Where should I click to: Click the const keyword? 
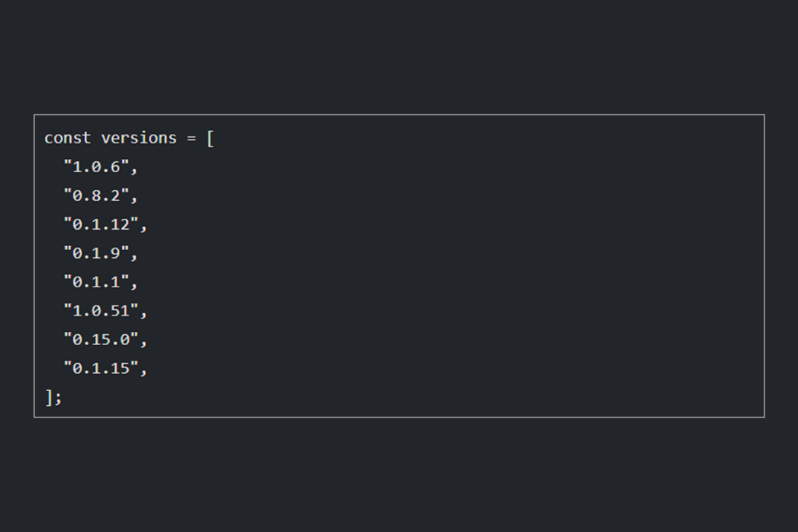point(67,138)
